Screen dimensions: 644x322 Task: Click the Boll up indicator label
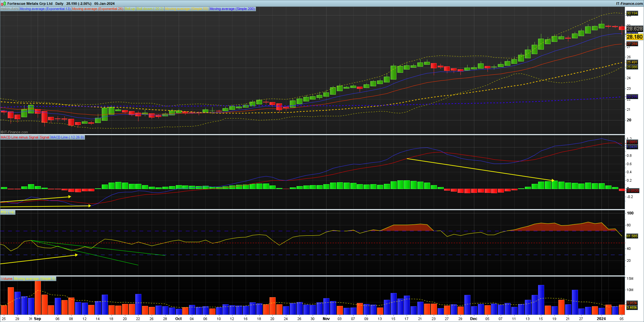pos(130,9)
